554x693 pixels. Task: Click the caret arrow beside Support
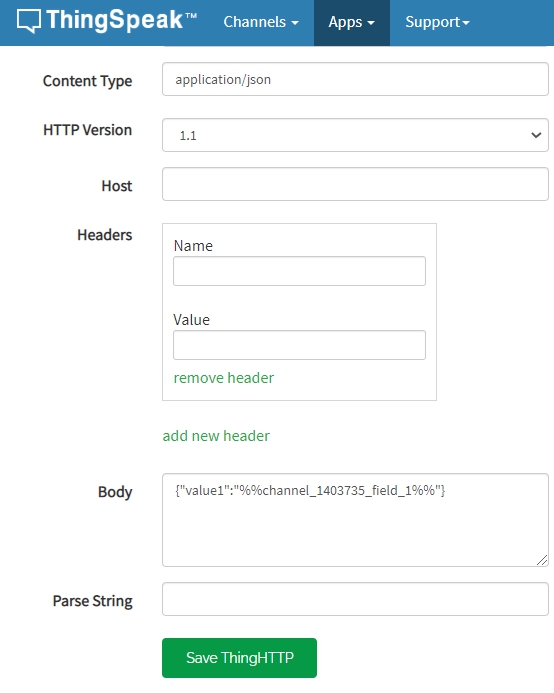[466, 23]
